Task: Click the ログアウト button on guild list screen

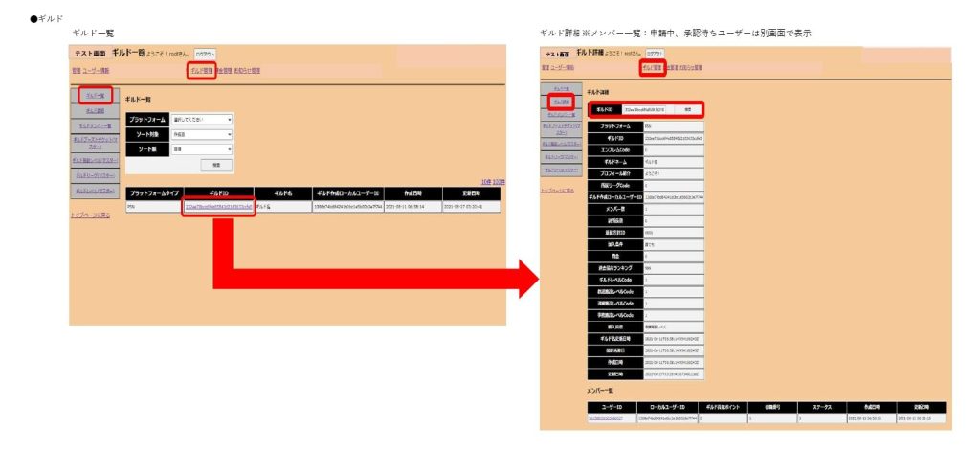Action: pyautogui.click(x=206, y=55)
